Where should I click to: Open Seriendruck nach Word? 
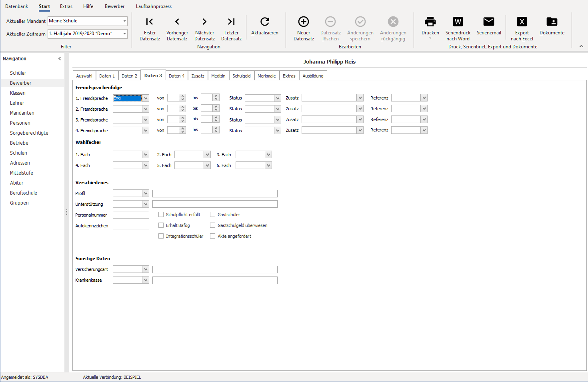coord(458,29)
